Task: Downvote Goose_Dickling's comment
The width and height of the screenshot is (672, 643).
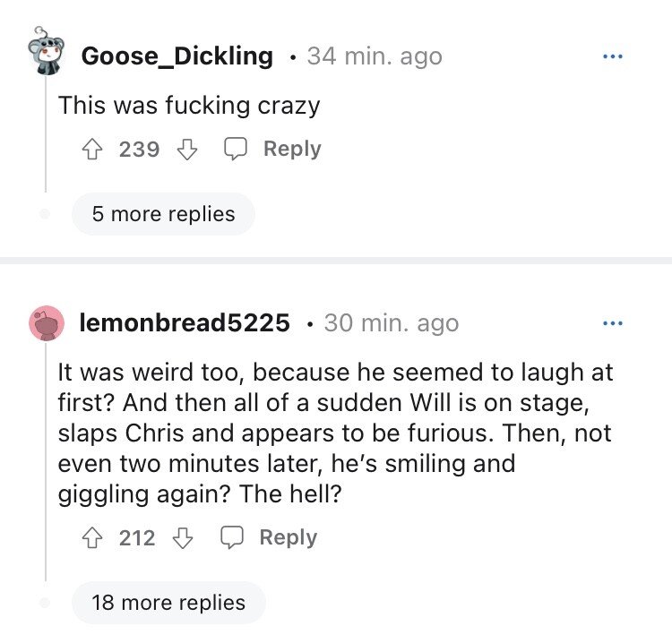Action: point(186,150)
